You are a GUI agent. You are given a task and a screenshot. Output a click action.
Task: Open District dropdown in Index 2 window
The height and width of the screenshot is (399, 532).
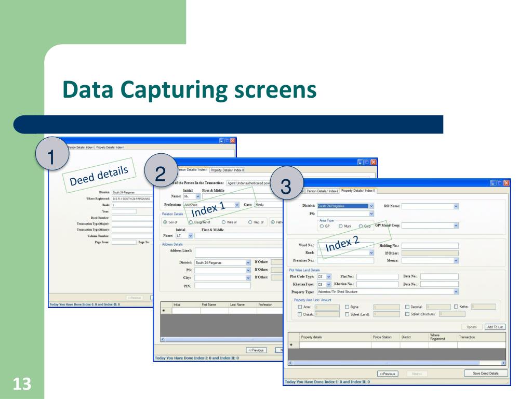(371, 206)
